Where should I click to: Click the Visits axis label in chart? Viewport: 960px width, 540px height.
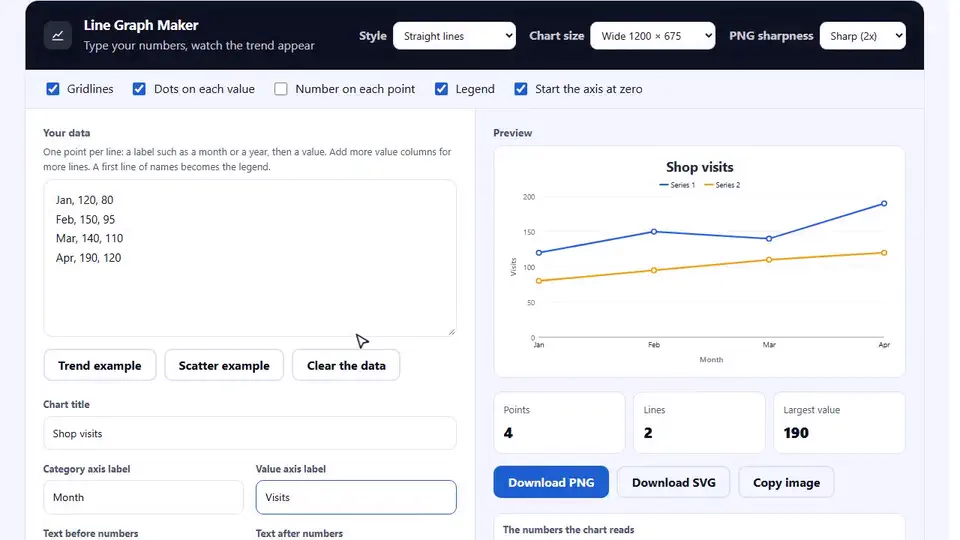coord(513,267)
